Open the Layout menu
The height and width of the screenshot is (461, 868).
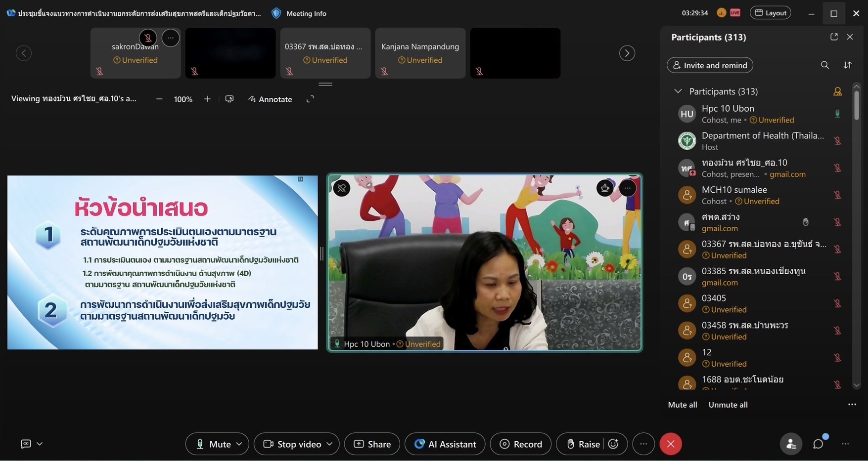[770, 13]
